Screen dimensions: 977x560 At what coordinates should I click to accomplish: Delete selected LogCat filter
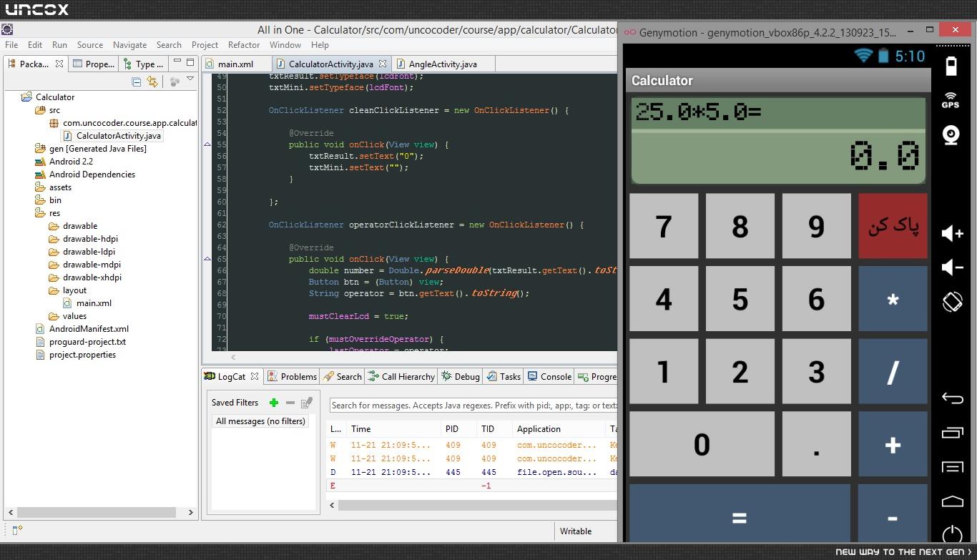coord(290,403)
